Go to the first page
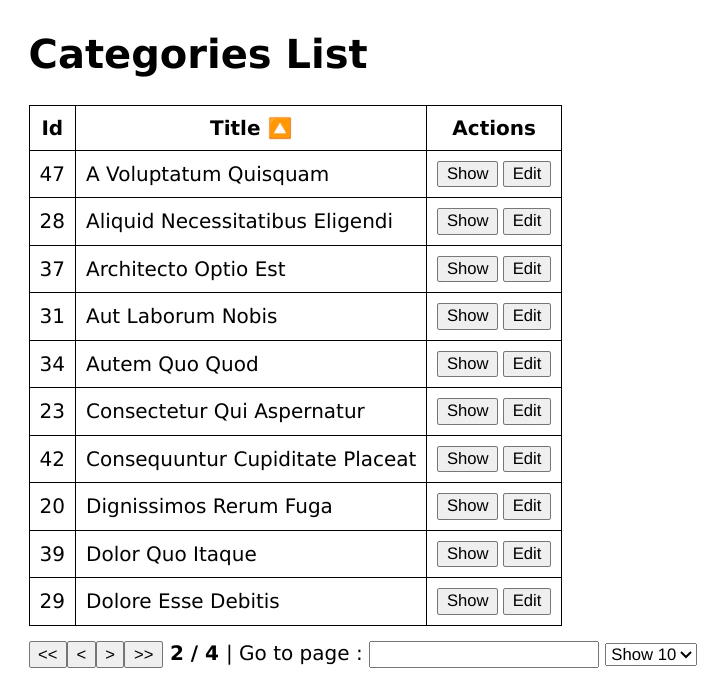Image resolution: width=724 pixels, height=679 pixels. pos(48,655)
